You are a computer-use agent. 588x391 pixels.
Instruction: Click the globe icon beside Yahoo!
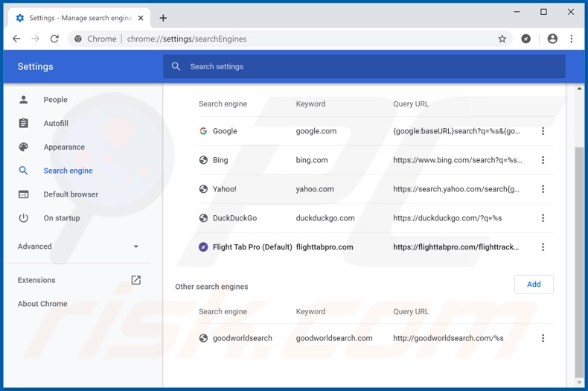[203, 188]
